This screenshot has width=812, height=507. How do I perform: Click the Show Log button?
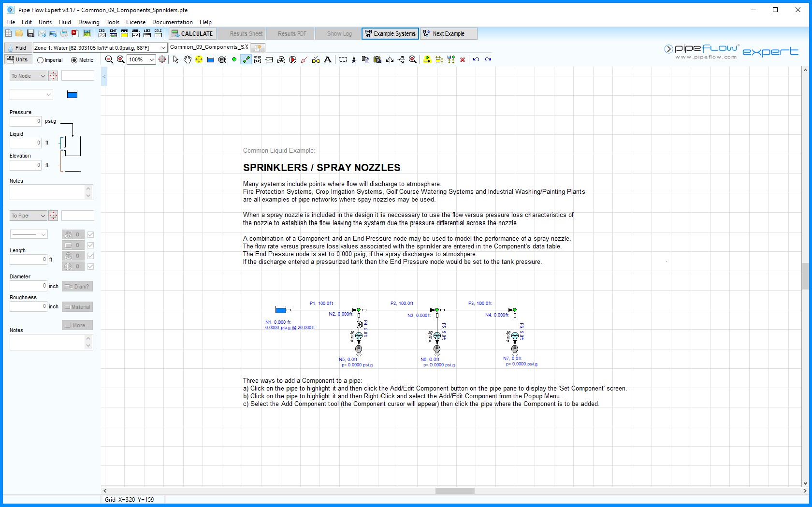pyautogui.click(x=339, y=33)
